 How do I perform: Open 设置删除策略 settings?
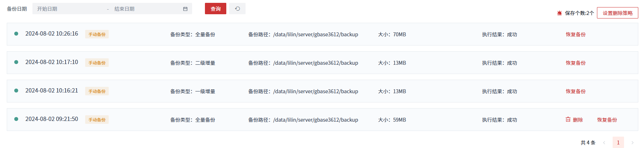[618, 13]
